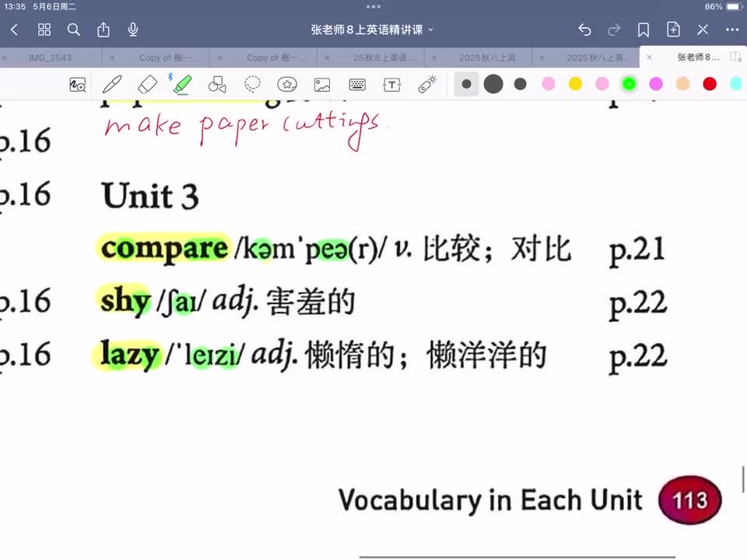Tap the red page number badge 113
The height and width of the screenshot is (560, 747).
pos(690,500)
